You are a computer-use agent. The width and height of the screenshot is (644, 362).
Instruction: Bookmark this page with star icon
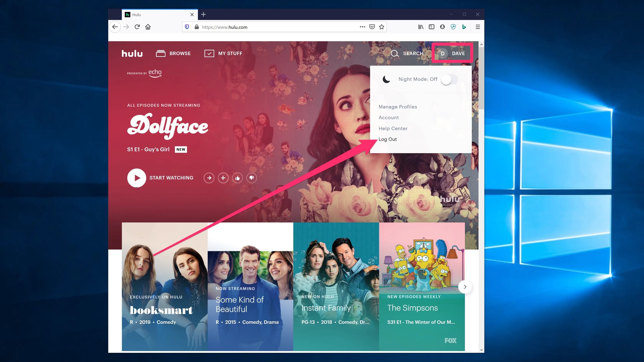(381, 27)
